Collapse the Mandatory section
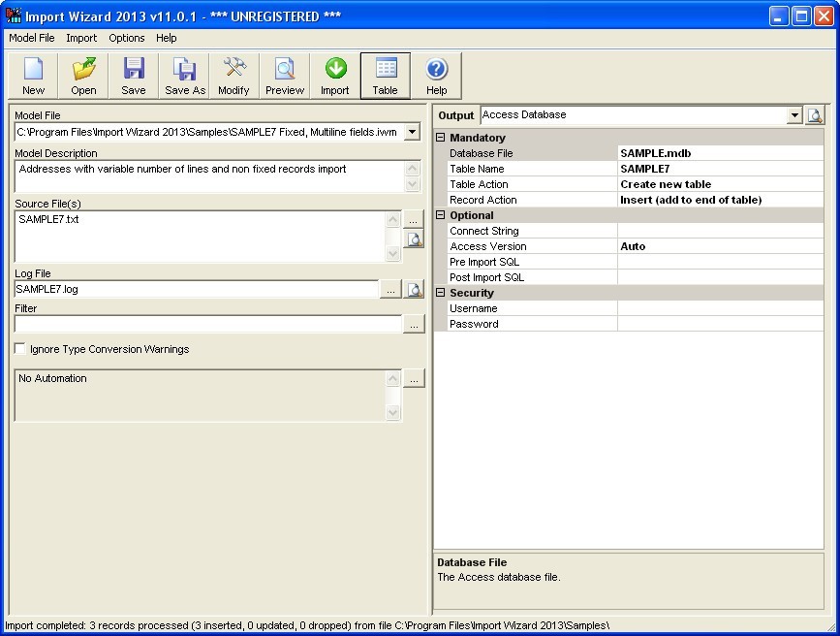Viewport: 840px width, 636px height. coord(441,138)
